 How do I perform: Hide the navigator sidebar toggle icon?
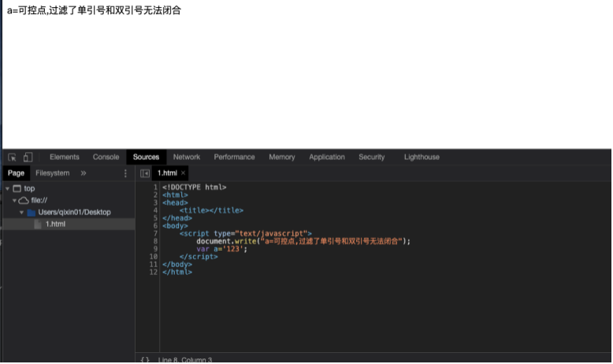145,173
